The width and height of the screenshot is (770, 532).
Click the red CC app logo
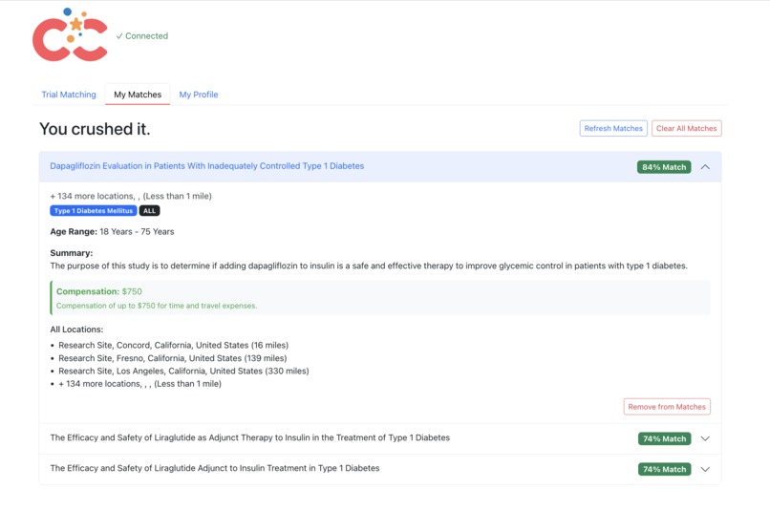(70, 34)
